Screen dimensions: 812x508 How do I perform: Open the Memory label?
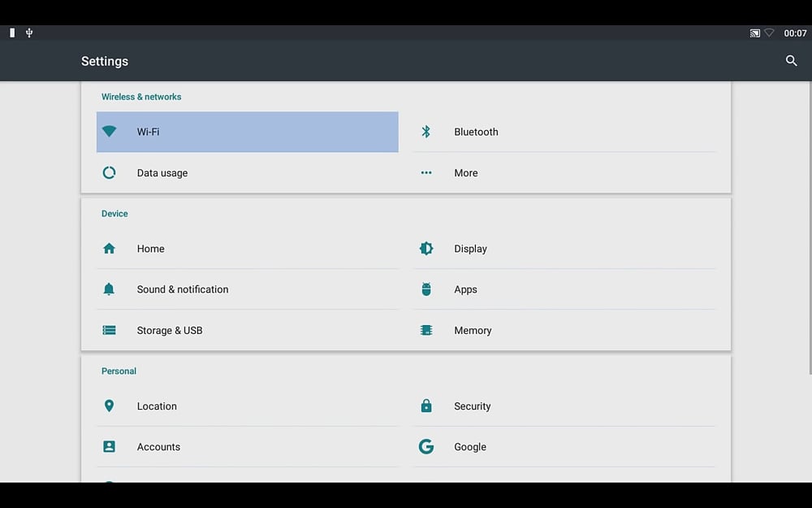473,331
